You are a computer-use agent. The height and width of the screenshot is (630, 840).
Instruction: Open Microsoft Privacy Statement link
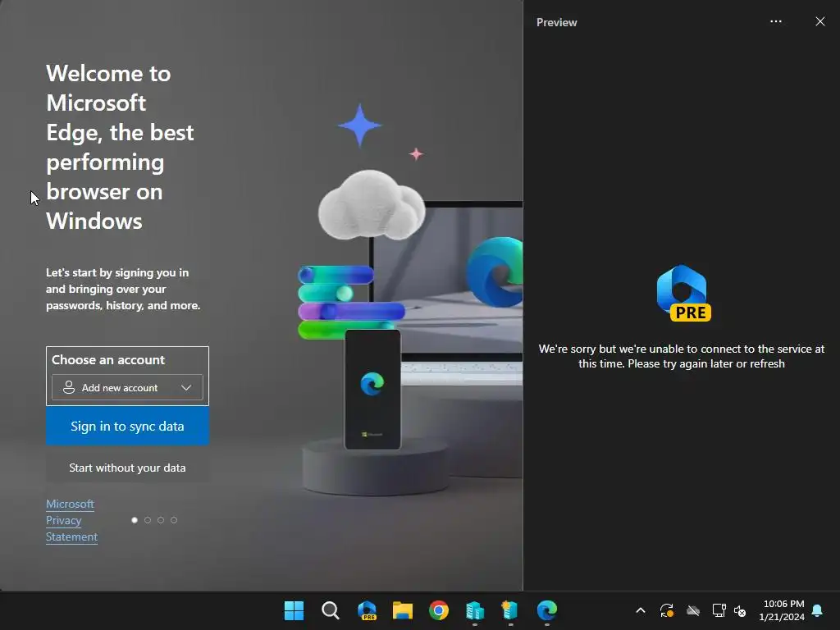tap(71, 520)
